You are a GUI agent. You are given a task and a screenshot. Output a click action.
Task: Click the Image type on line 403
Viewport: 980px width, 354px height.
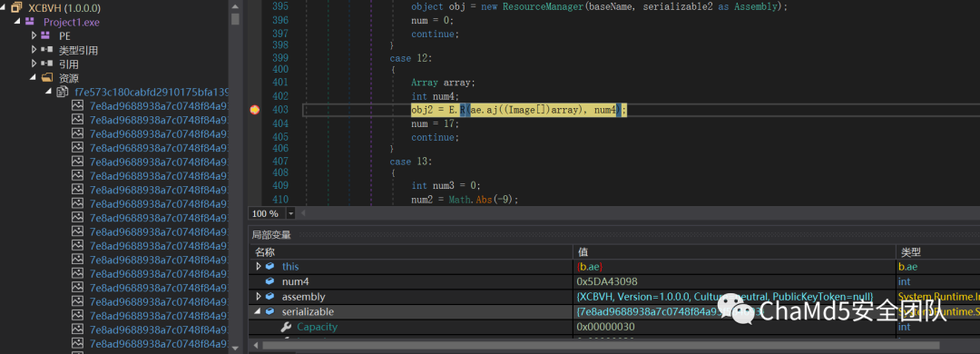[x=522, y=110]
